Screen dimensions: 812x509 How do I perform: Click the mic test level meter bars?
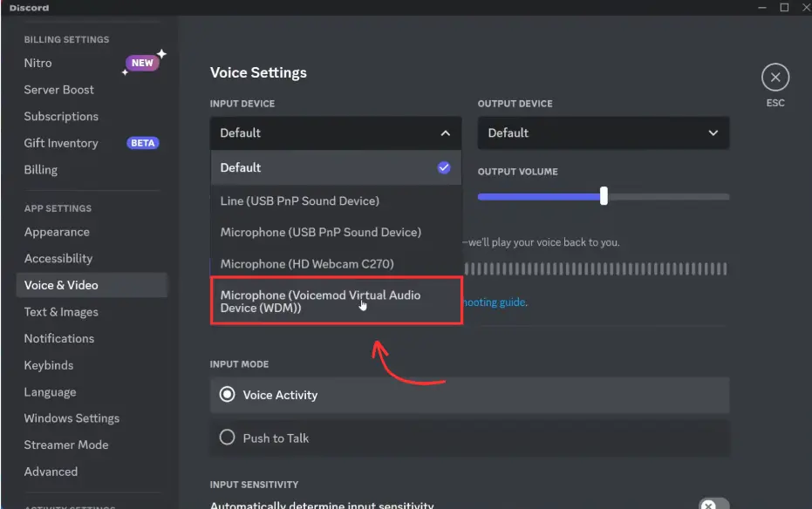click(596, 269)
